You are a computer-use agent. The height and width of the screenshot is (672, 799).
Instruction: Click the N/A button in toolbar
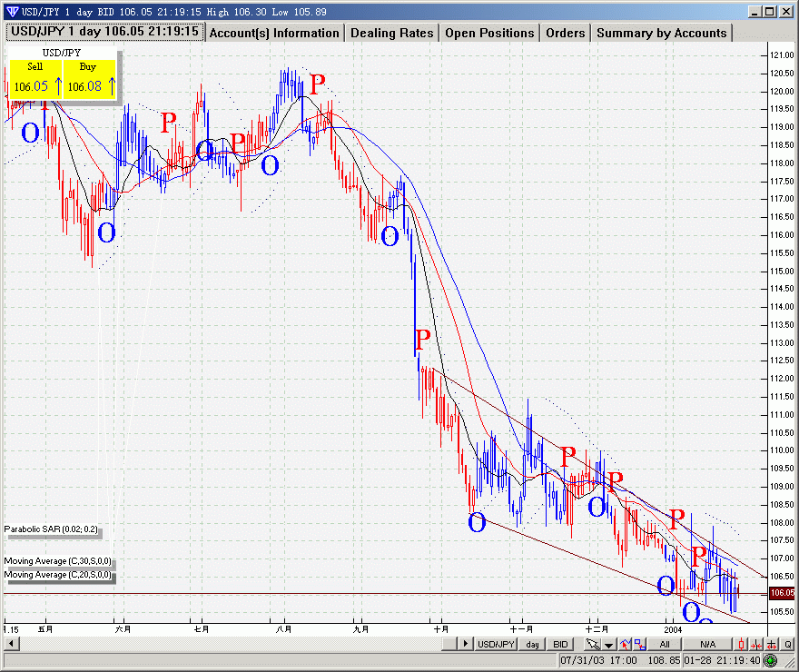pyautogui.click(x=708, y=644)
